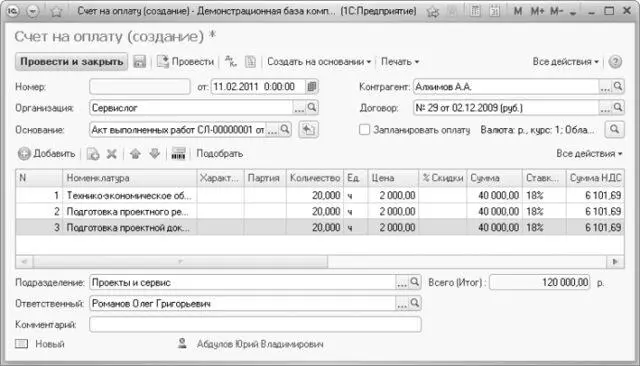Open title bar dropdown arrow button
Viewport: 640px width, 366px height.
point(33,11)
